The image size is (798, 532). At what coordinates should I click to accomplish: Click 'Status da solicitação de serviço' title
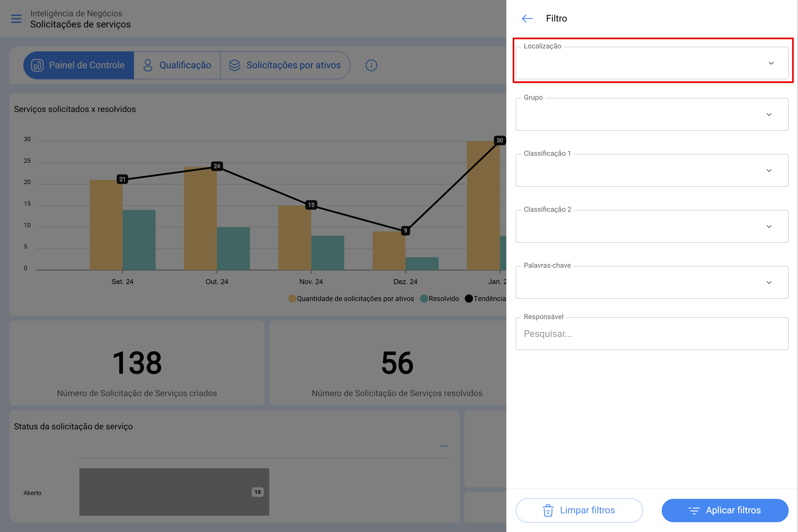click(x=73, y=426)
